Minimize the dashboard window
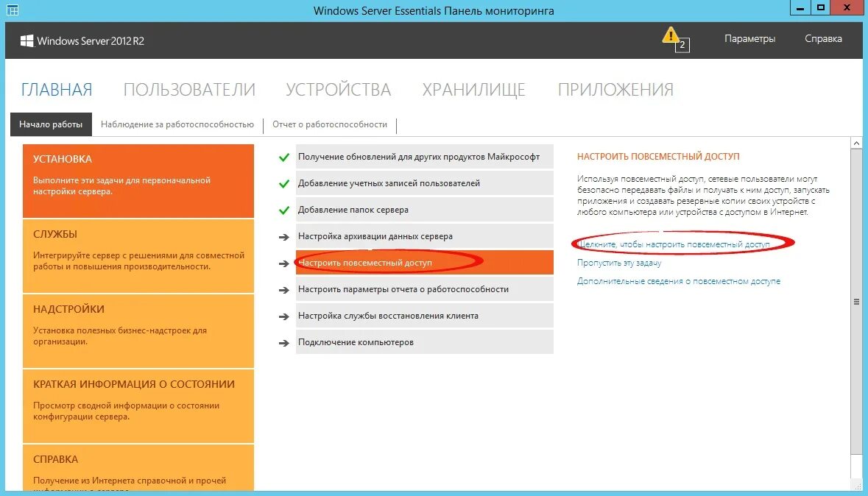The width and height of the screenshot is (868, 496). 800,8
